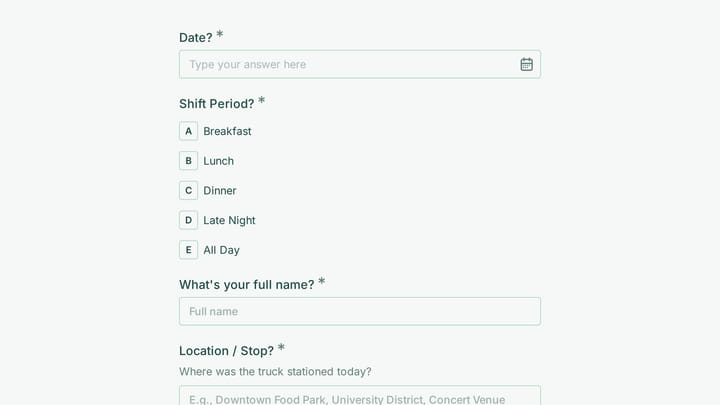Screen dimensions: 720x405
Task: Click the "What's your full name?" label
Action: tap(247, 285)
